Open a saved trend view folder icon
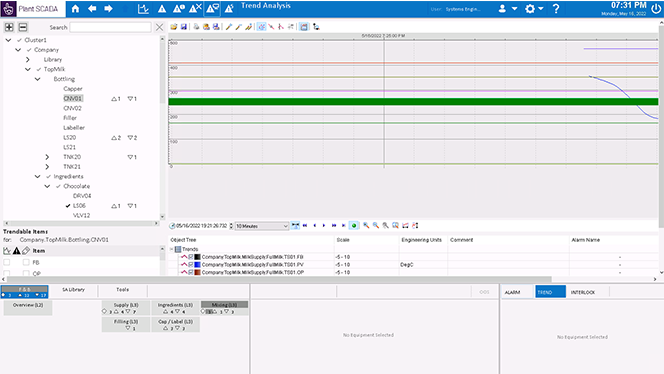 pos(174,27)
